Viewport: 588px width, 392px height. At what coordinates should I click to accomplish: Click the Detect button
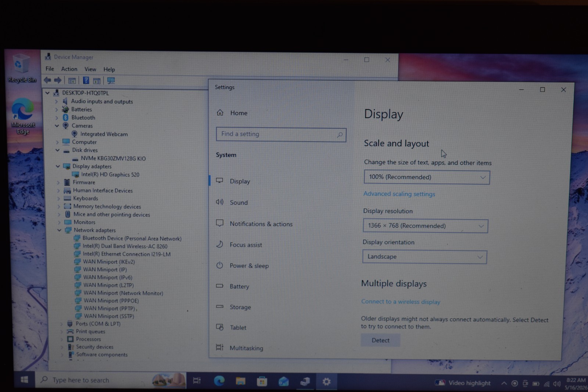click(x=380, y=340)
